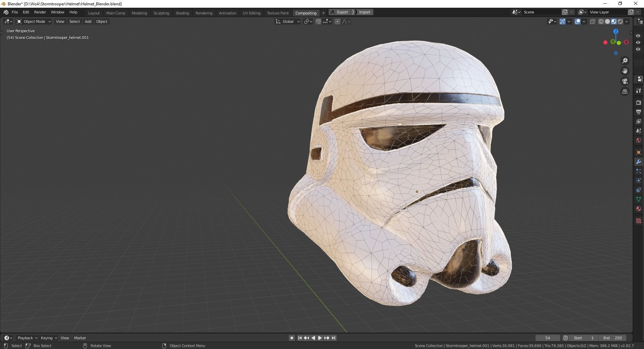Screen dimensions: 644x349
Task: Open the World properties tab
Action: 639,140
